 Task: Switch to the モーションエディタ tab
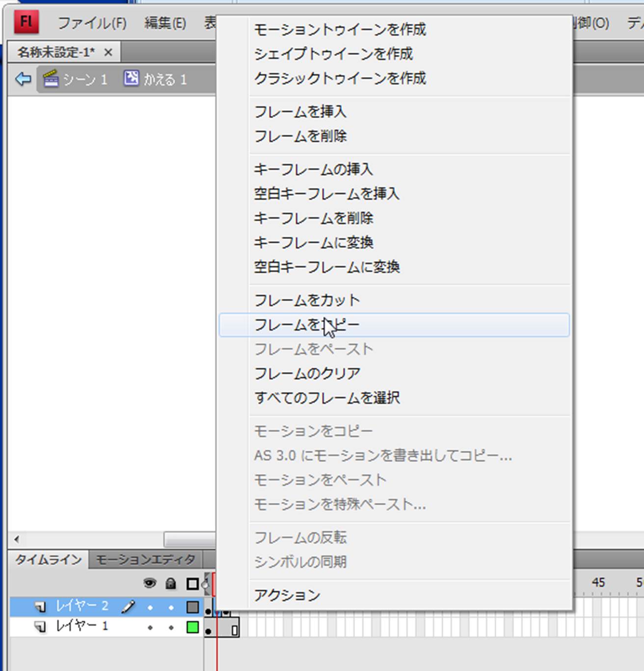[145, 560]
